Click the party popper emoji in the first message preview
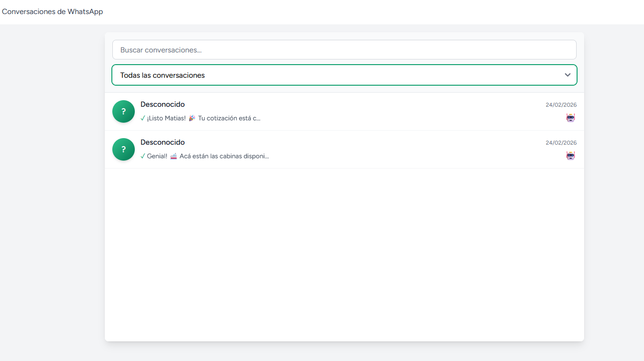644x361 pixels. pos(191,118)
